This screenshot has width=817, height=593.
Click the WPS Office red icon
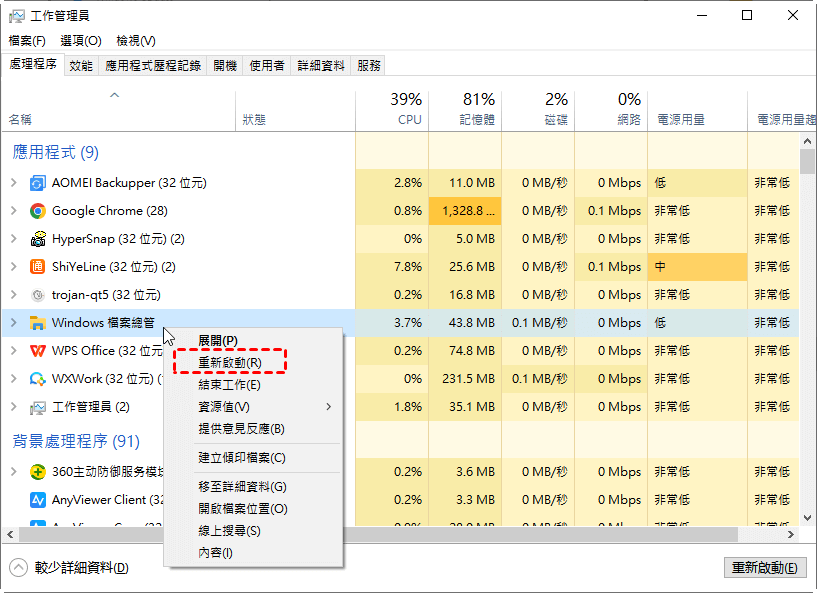(38, 351)
